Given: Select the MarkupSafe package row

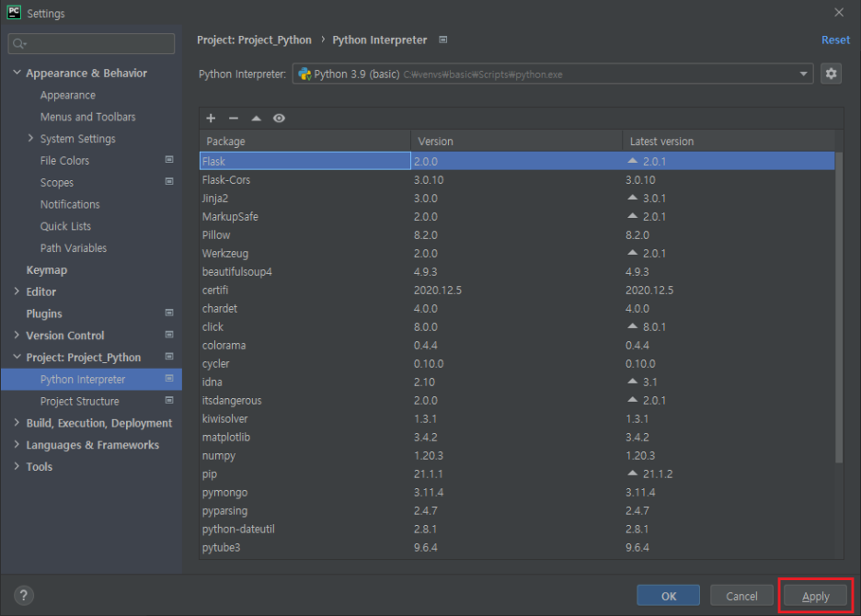Looking at the screenshot, I should click(x=517, y=216).
